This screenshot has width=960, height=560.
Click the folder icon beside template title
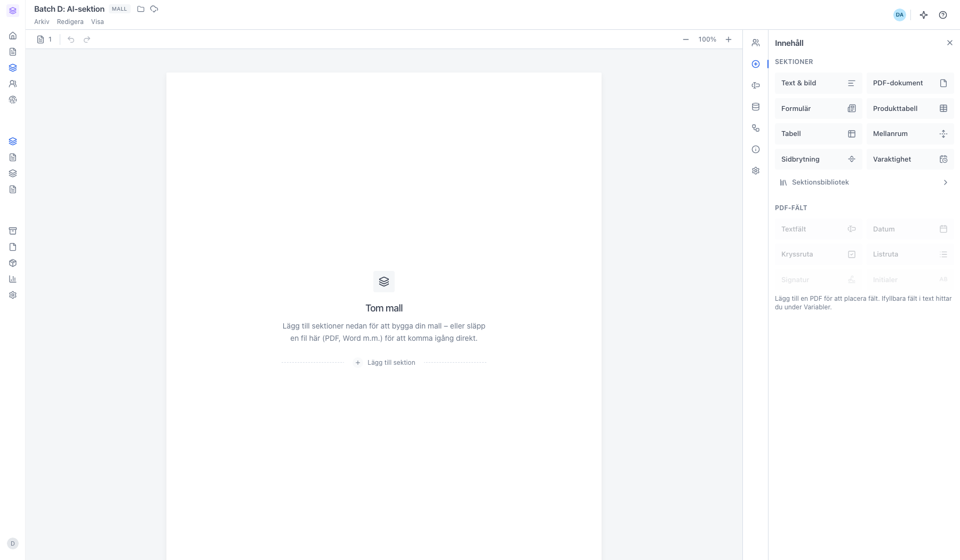pos(141,9)
